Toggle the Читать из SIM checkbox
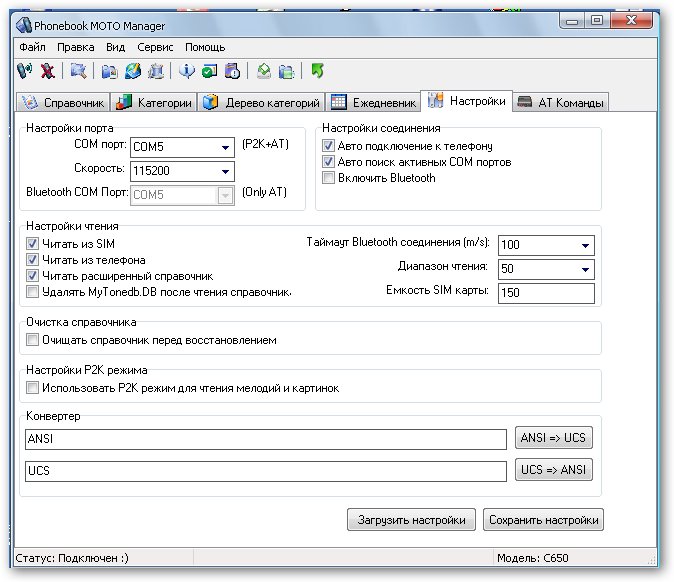 32,243
